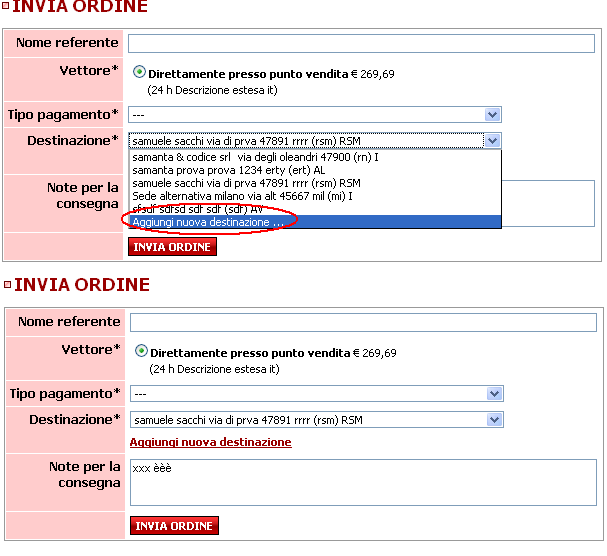Screen dimensions: 607x556
Task: Choose option 'sfsdf sdfsd sdf sdf (sdf) AV'
Action: (315, 209)
